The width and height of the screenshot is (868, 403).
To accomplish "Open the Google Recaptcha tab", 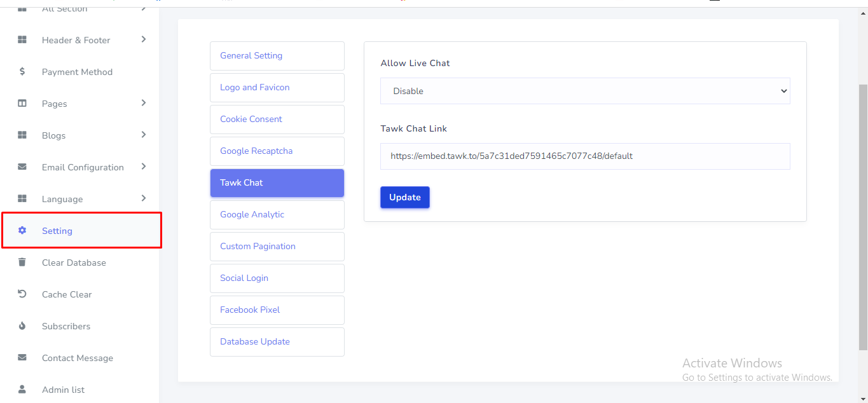I will click(x=277, y=151).
